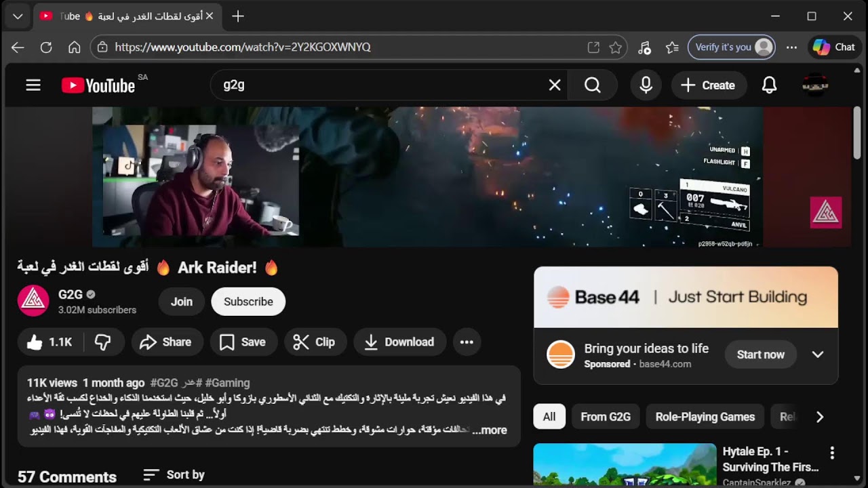Open Hytale Ep. 1 video title
This screenshot has width=868, height=488.
[770, 459]
